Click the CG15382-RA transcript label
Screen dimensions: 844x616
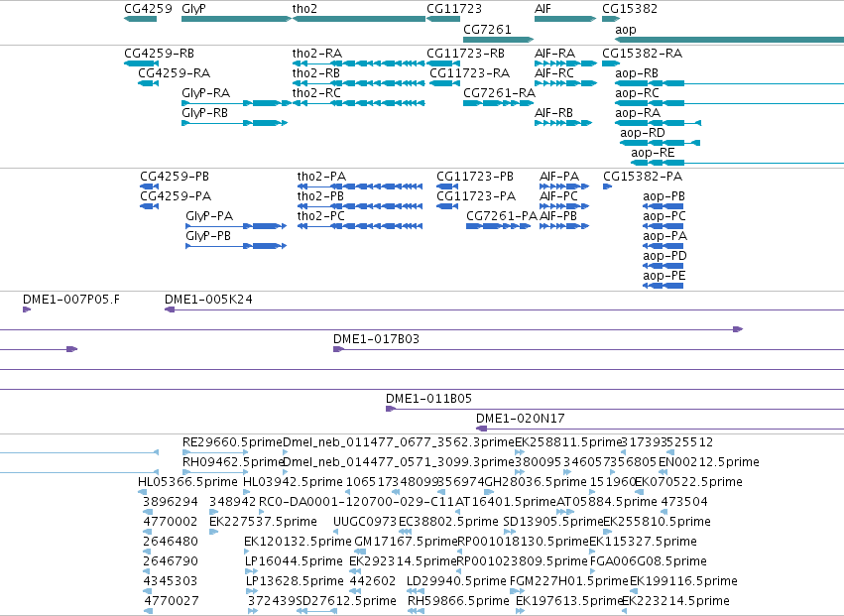pos(642,54)
